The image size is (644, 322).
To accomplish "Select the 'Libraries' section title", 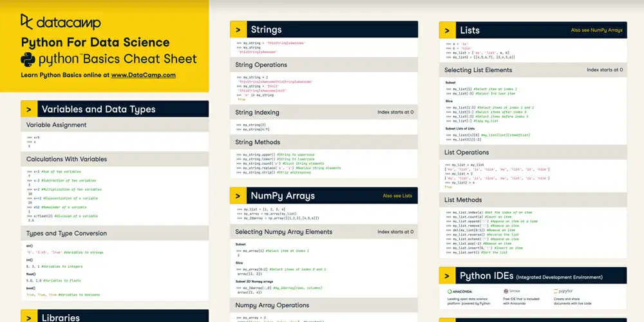I will [61, 317].
